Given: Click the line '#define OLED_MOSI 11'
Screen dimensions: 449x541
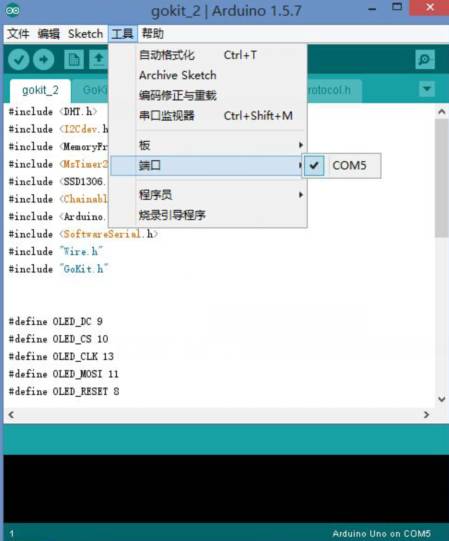Looking at the screenshot, I should coord(64,374).
